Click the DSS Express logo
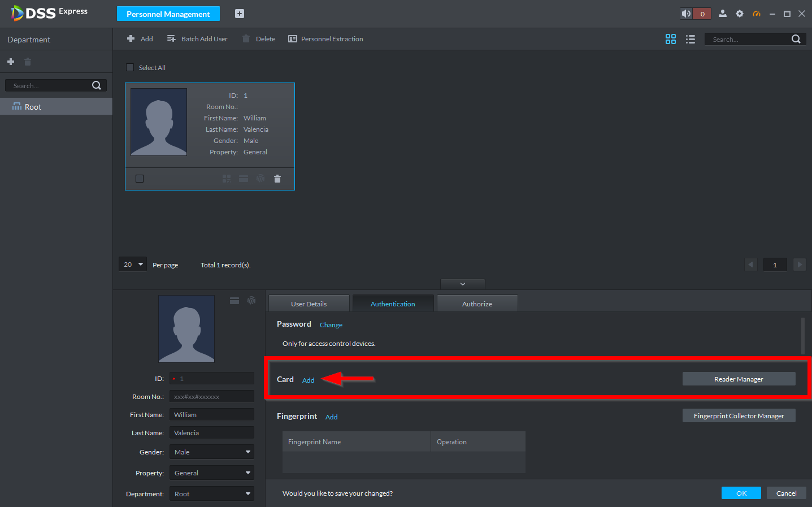The image size is (812, 507). (x=50, y=12)
